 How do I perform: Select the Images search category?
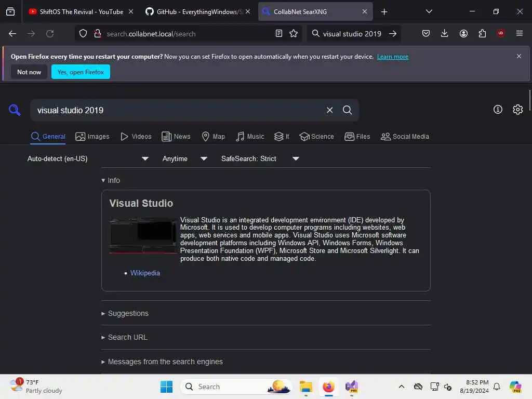coord(92,137)
